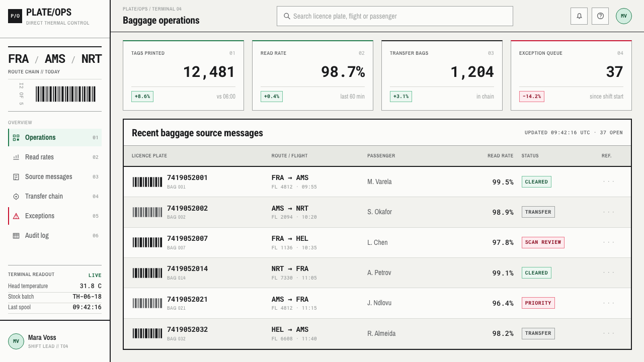
Task: Click the SCAN REVIEW status badge
Action: (543, 242)
